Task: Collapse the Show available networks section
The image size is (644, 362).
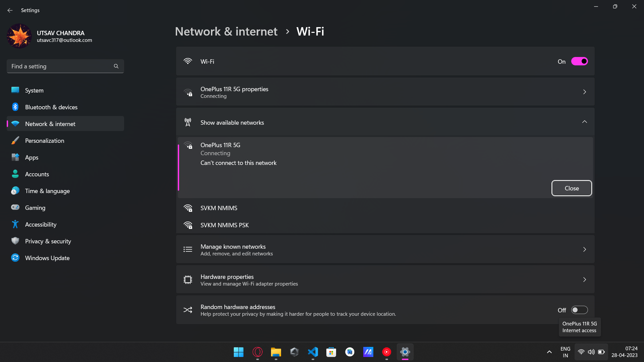Action: point(584,122)
